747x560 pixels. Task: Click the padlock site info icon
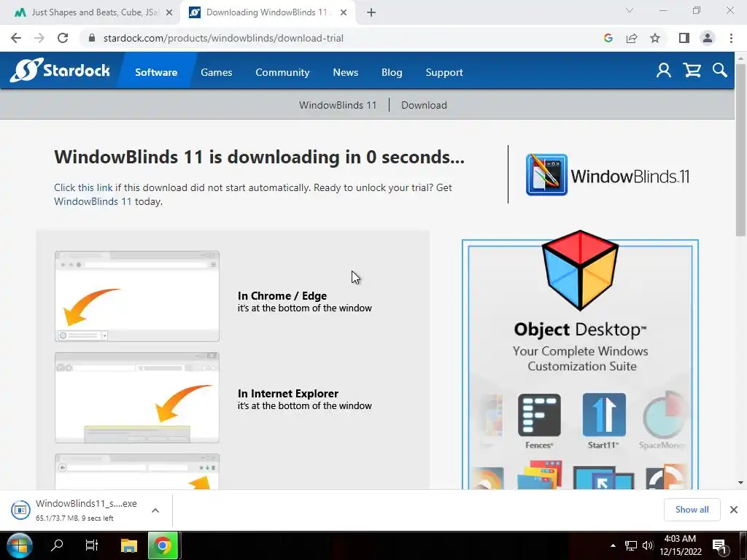pos(92,38)
